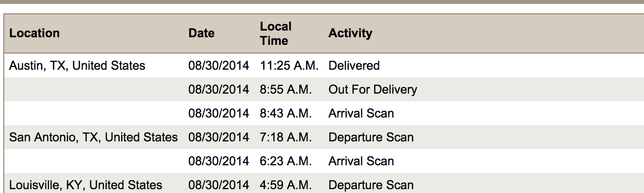Viewport: 644px width, 193px height.
Task: Click the 7:18 A.M. time cell
Action: 286,138
